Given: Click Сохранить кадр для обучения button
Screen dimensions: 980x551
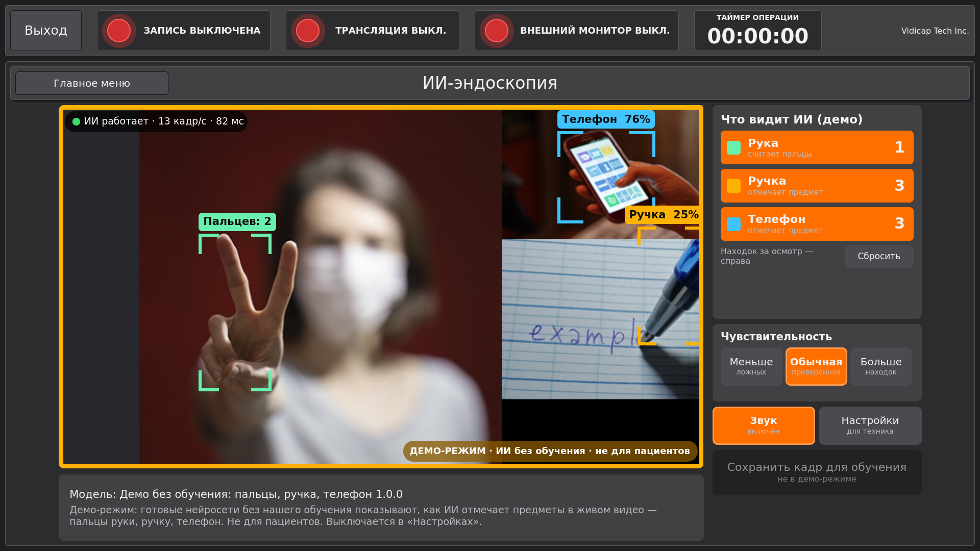Looking at the screenshot, I should [817, 472].
